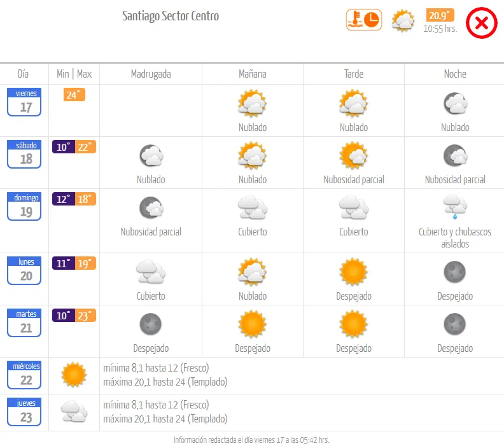Click the Madrugada column header

click(151, 74)
